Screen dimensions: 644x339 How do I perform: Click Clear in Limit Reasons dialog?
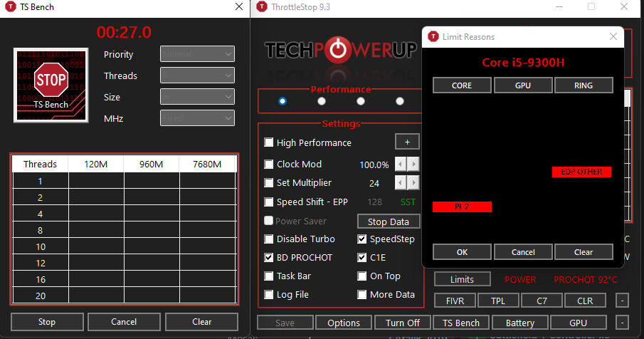[x=584, y=252]
